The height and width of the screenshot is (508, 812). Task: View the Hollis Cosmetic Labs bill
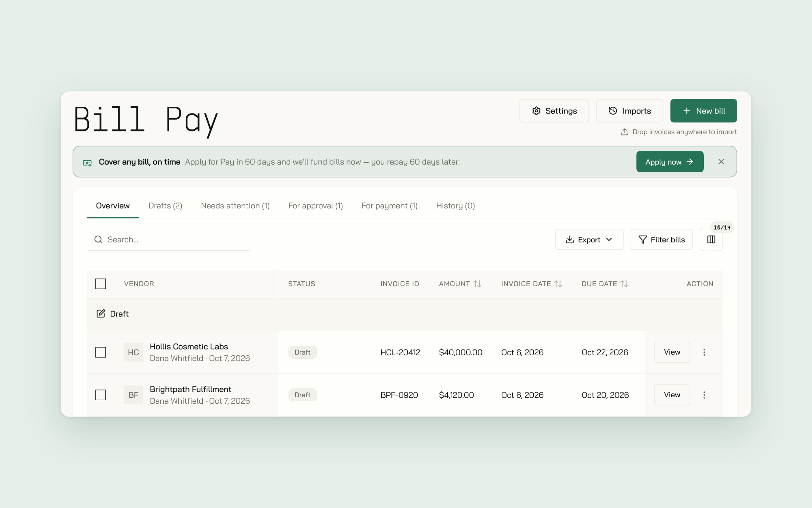672,352
